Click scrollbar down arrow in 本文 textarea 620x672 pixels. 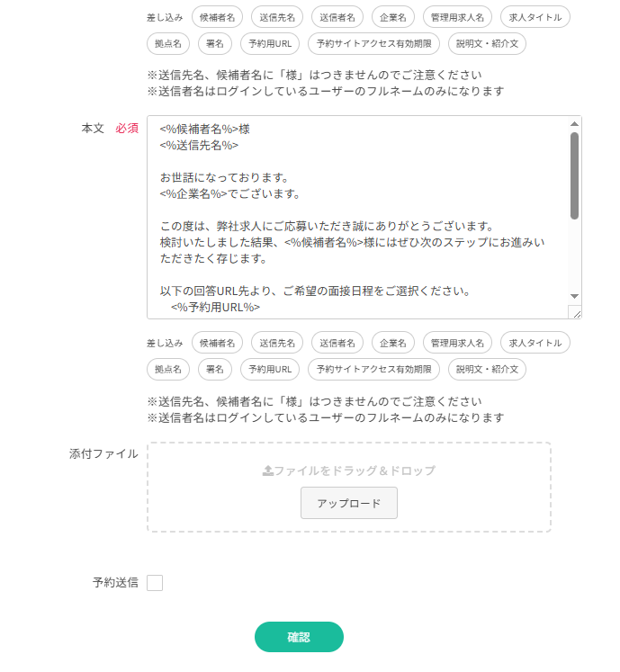pyautogui.click(x=574, y=296)
